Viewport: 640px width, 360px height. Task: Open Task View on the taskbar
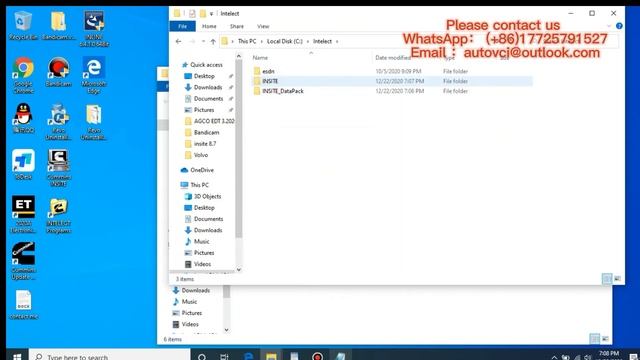[224, 356]
